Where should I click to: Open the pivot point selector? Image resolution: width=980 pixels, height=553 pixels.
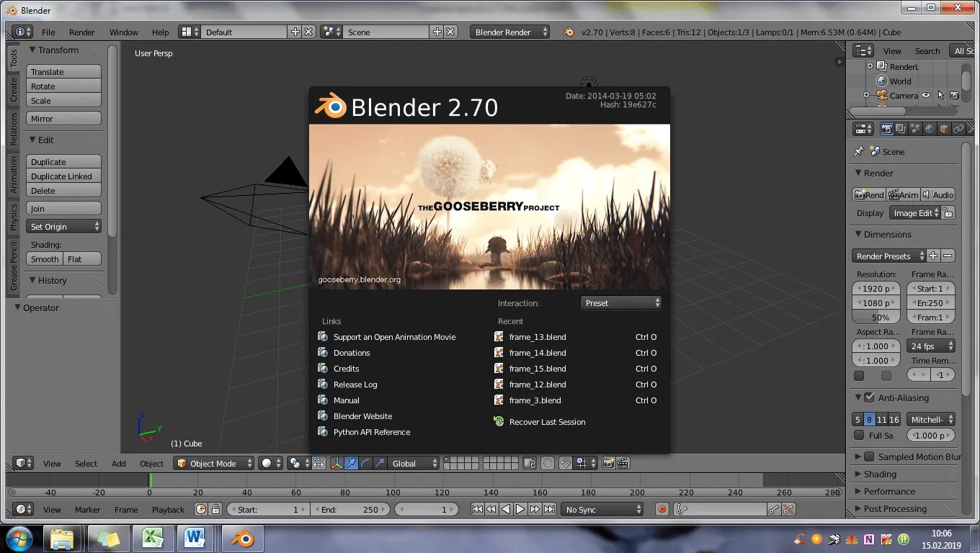pos(299,463)
